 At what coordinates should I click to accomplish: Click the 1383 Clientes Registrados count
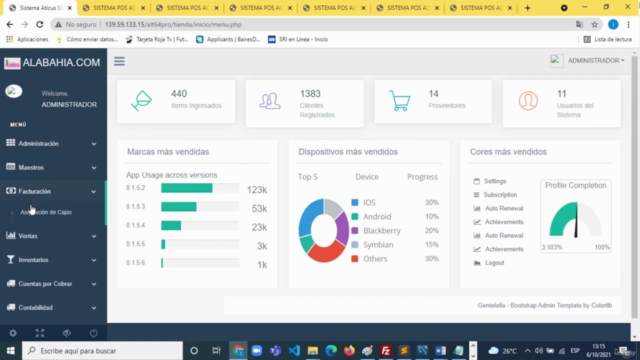310,94
